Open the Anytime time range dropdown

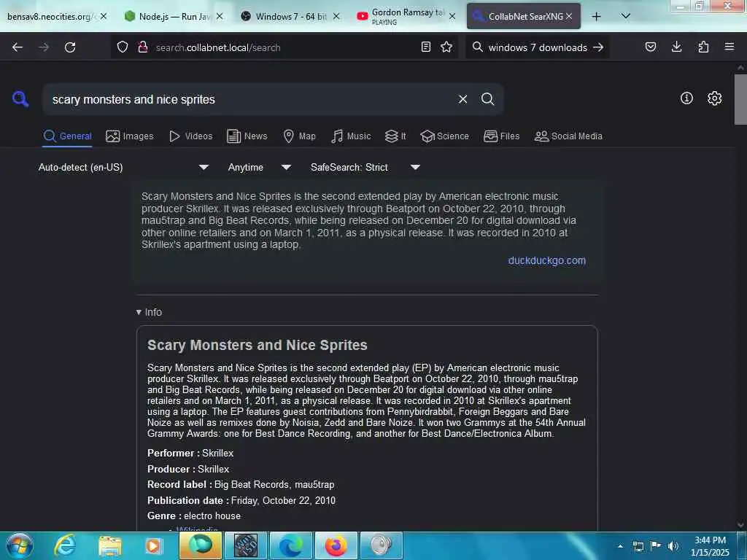tap(259, 167)
